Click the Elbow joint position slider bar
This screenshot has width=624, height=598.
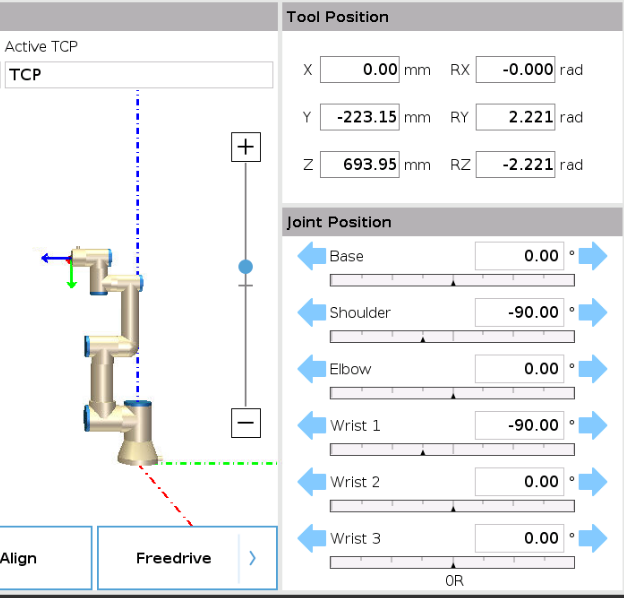point(452,393)
